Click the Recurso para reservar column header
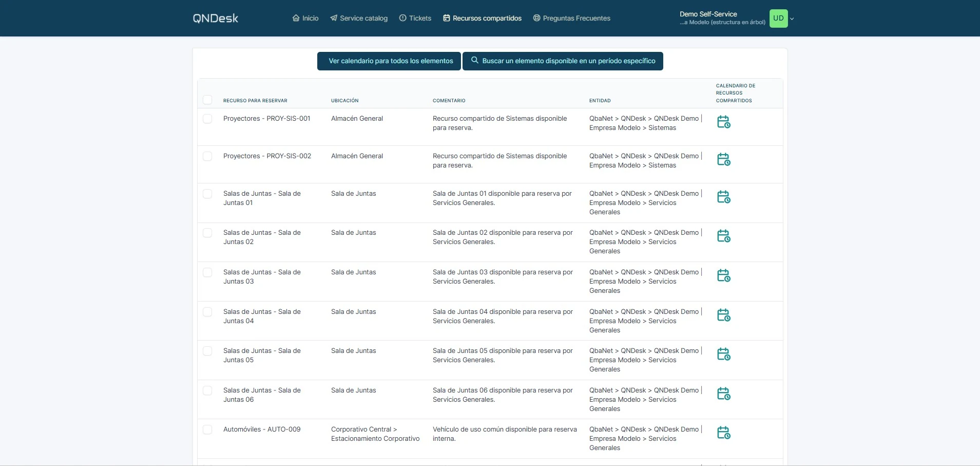This screenshot has height=466, width=980. (255, 101)
